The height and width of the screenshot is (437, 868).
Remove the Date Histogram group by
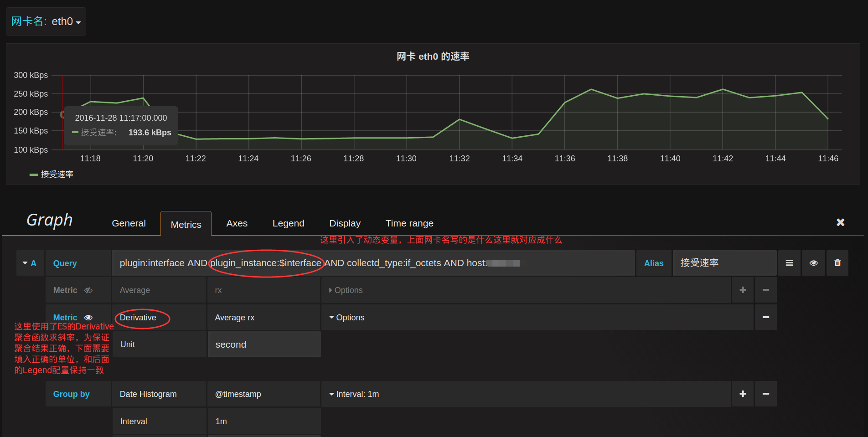766,394
